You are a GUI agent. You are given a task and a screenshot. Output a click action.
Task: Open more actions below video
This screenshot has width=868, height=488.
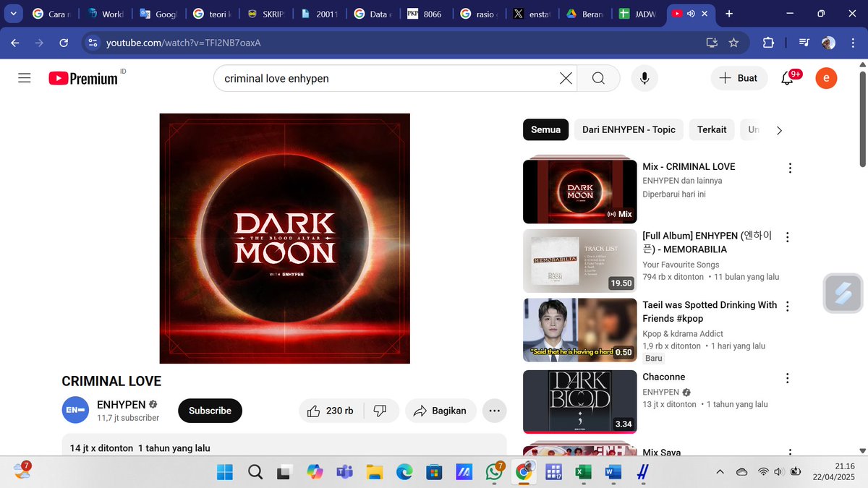click(494, 411)
